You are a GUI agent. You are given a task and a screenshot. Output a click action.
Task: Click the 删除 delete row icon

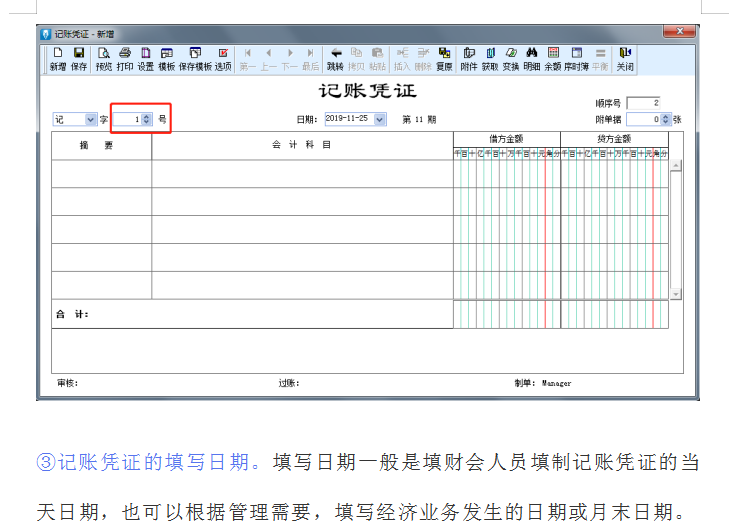423,59
